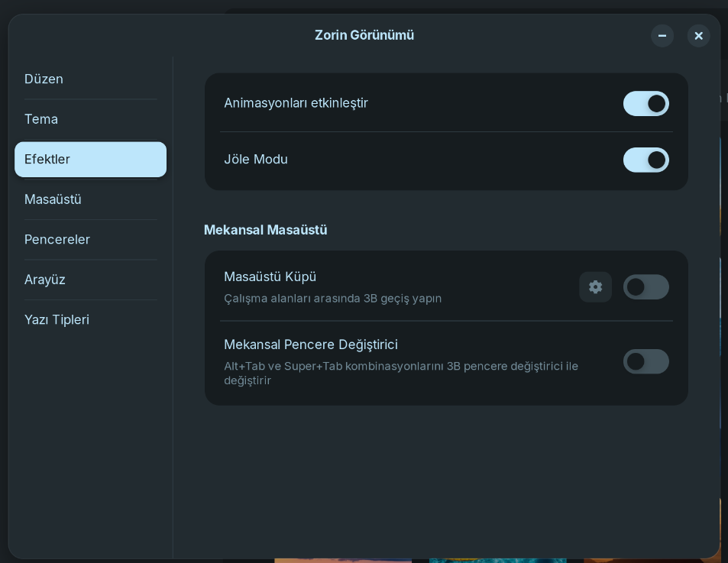Toggle Animasyonları etkinleştir switch

pos(645,103)
